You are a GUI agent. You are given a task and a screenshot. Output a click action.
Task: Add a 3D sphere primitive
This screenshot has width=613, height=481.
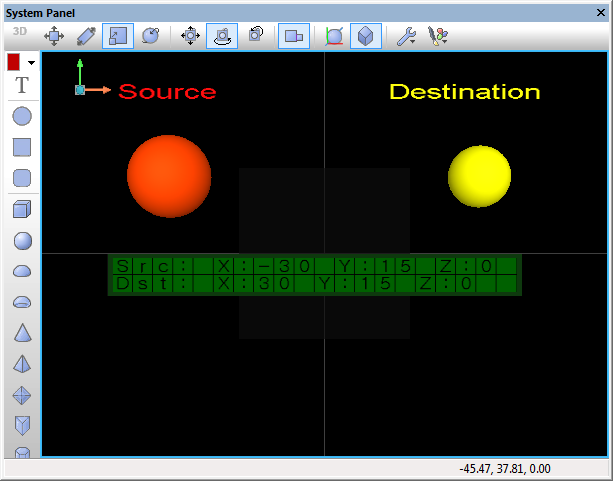tap(23, 240)
